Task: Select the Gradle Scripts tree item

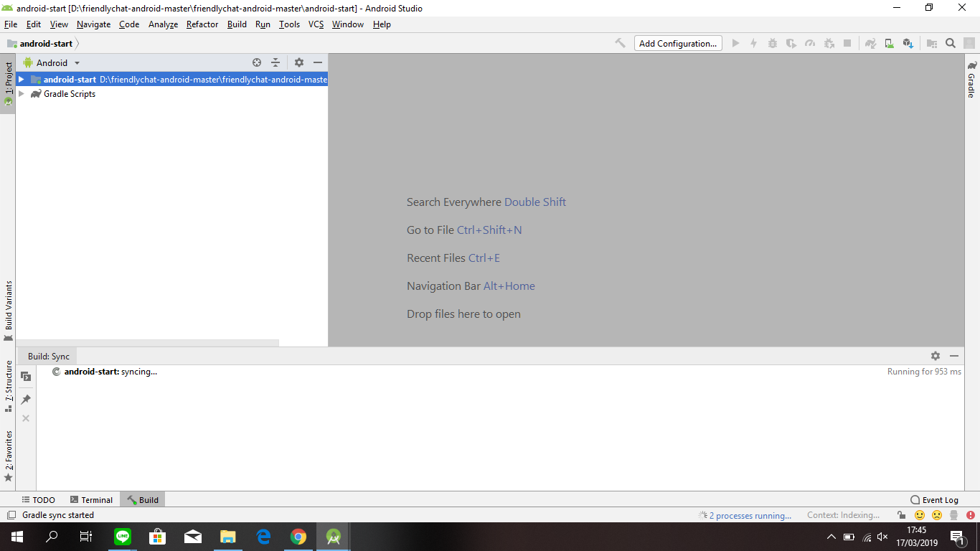Action: pos(70,94)
